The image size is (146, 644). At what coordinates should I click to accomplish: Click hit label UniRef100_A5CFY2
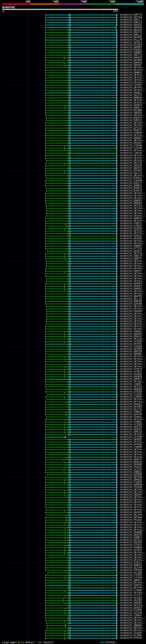pyautogui.click(x=131, y=55)
